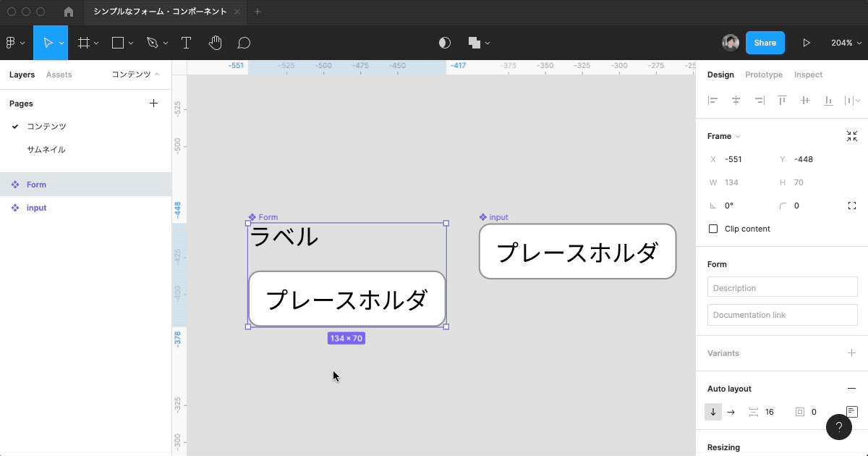
Task: Click the Description input field
Action: click(782, 288)
